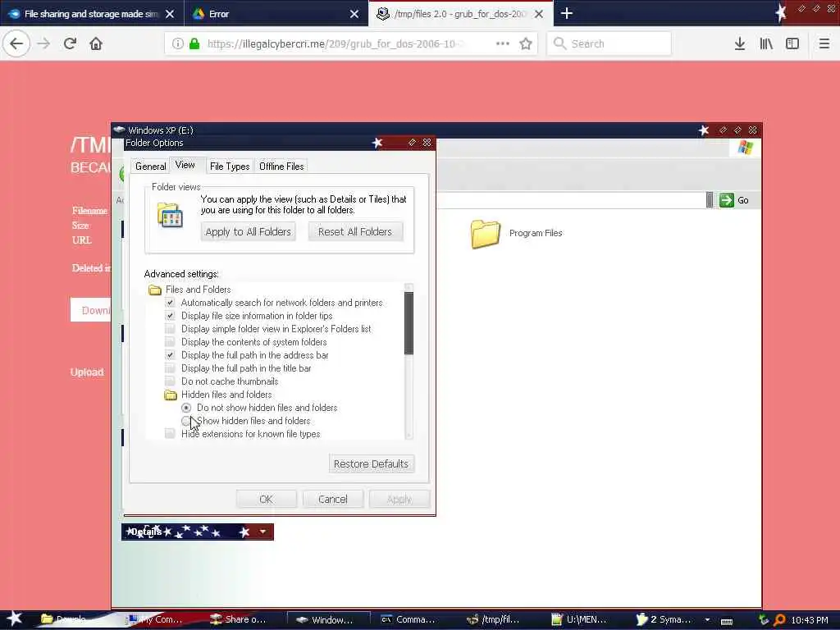Screen dimensions: 840x630
Task: Toggle the browser sidebar icon
Action: coord(792,43)
